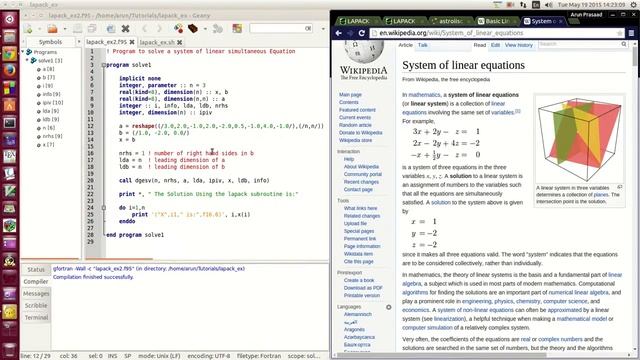
Task: Open the Terminal tab in bottom panel
Action: click(36, 317)
